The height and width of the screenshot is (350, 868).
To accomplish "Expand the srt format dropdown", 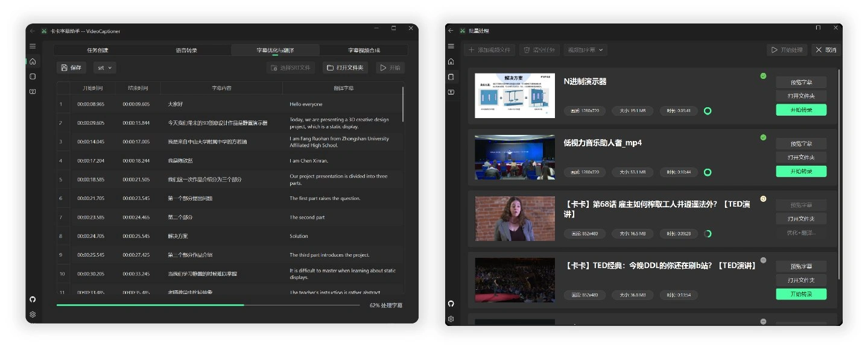I will 105,67.
